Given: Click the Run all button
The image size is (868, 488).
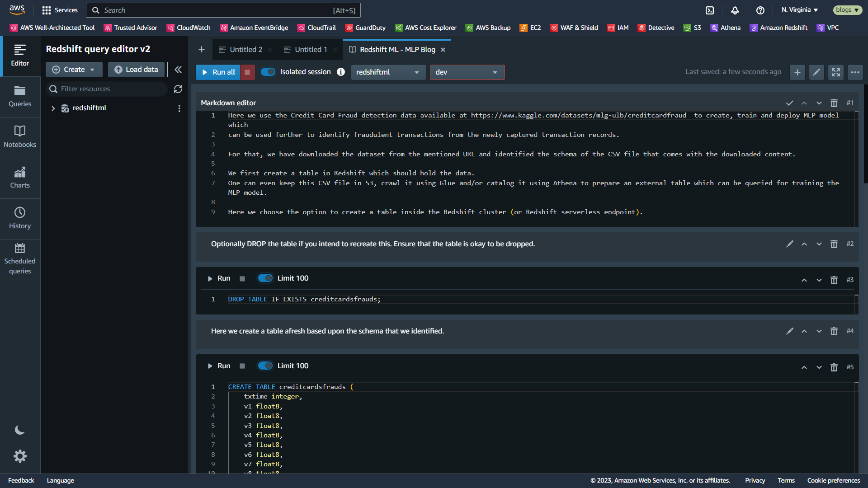Looking at the screenshot, I should 218,72.
